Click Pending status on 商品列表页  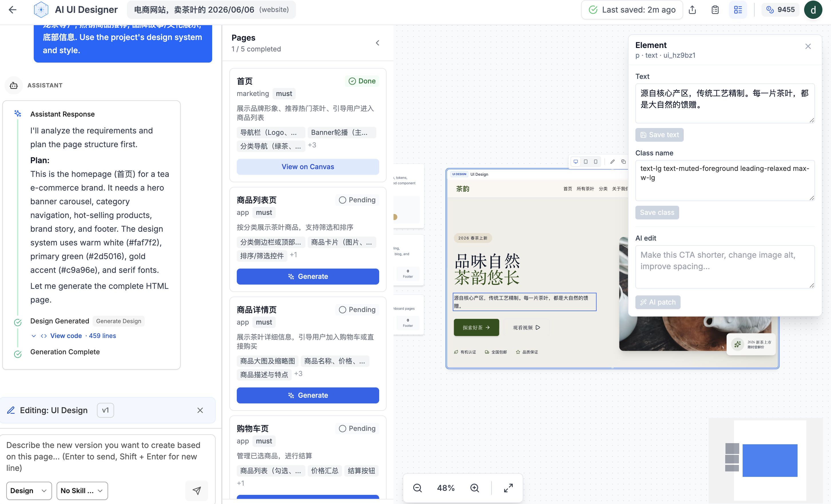[357, 200]
